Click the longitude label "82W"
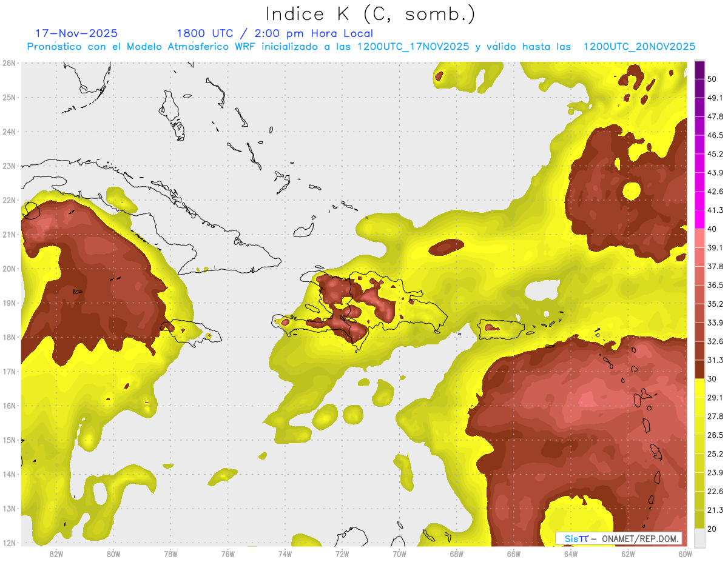The image size is (728, 562). coord(56,554)
